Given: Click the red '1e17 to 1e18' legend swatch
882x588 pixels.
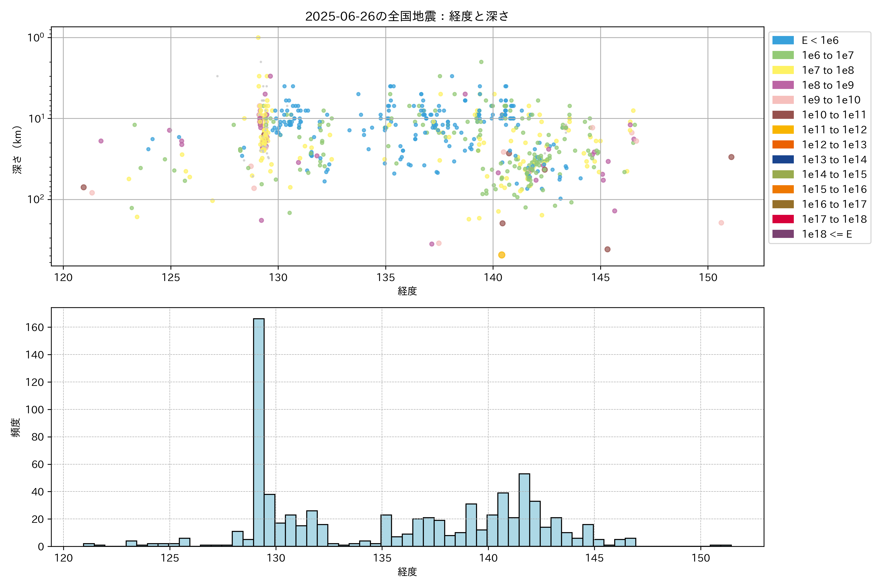Looking at the screenshot, I should pos(783,219).
